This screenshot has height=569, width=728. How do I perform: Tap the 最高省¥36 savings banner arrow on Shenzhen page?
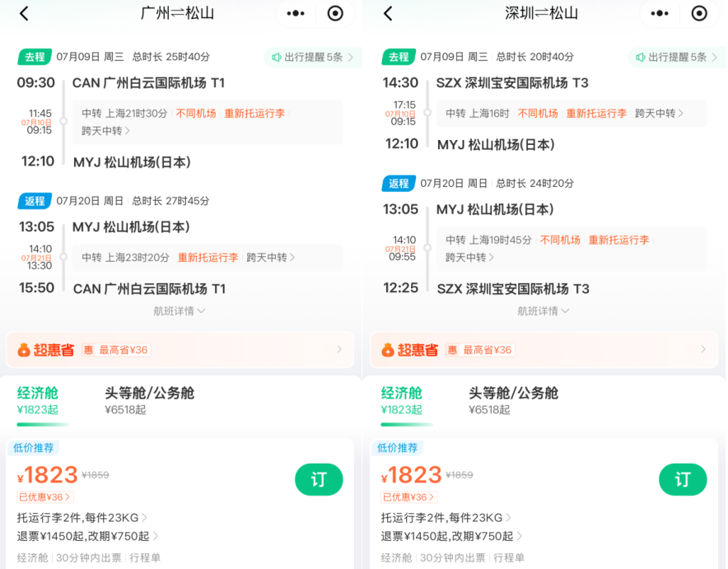click(x=703, y=350)
